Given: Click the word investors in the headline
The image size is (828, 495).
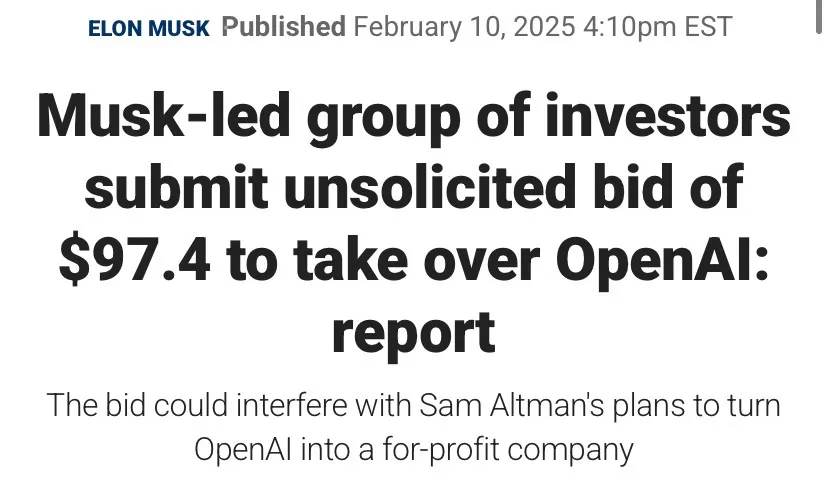Looking at the screenshot, I should pyautogui.click(x=667, y=116).
